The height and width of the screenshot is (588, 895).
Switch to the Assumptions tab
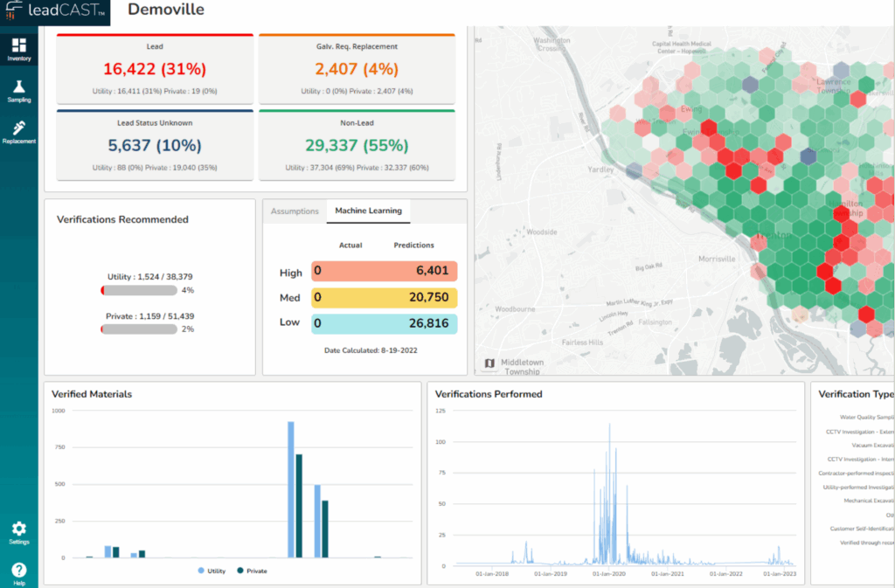tap(295, 211)
